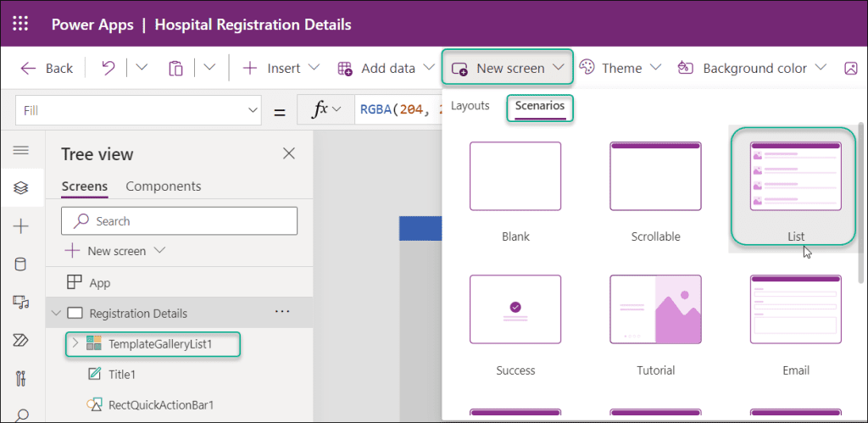Click the Tree view search field
This screenshot has width=868, height=423.
coord(180,221)
